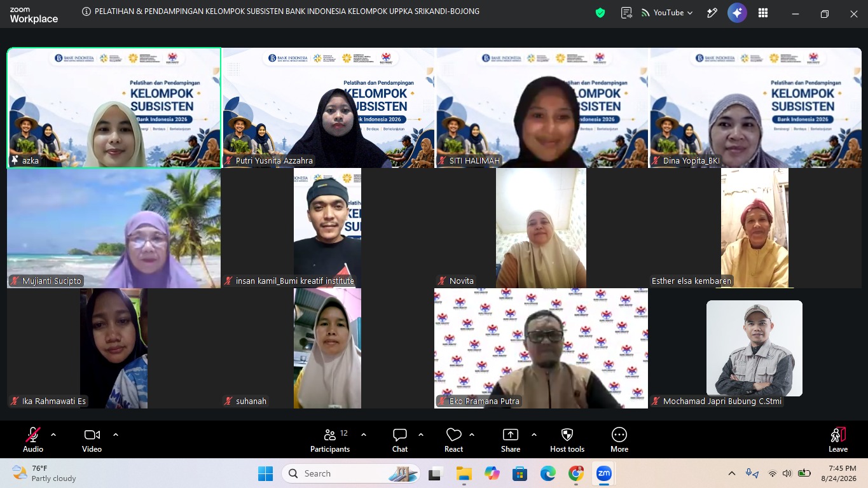The width and height of the screenshot is (868, 488).
Task: Click the speaker volume icon in system tray
Action: click(x=787, y=473)
